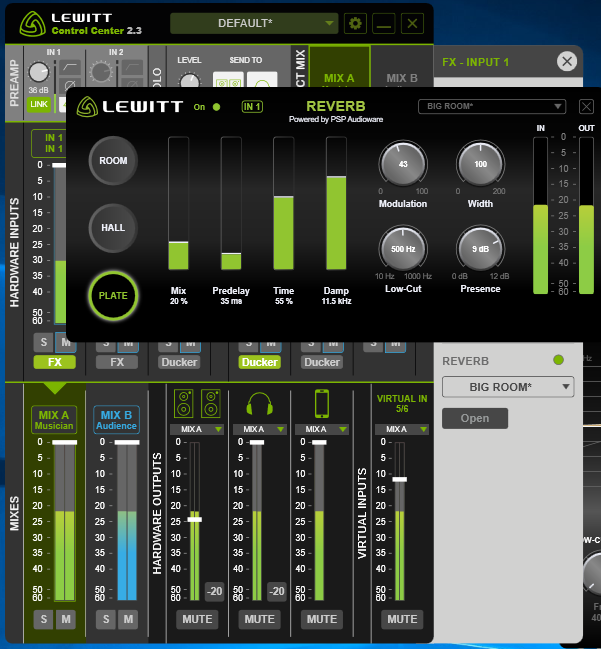Click the Presence knob set to 9 dB

pos(480,249)
